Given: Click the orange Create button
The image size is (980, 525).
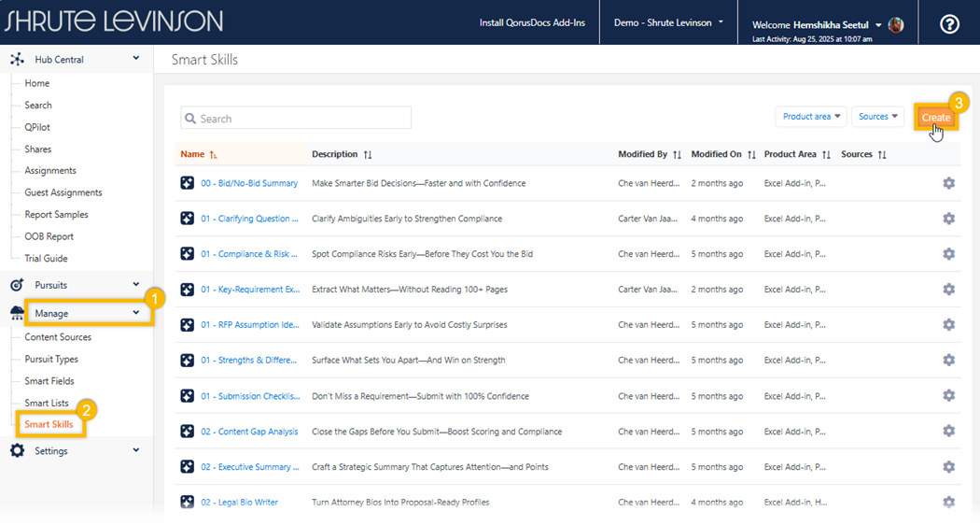Looking at the screenshot, I should point(935,117).
